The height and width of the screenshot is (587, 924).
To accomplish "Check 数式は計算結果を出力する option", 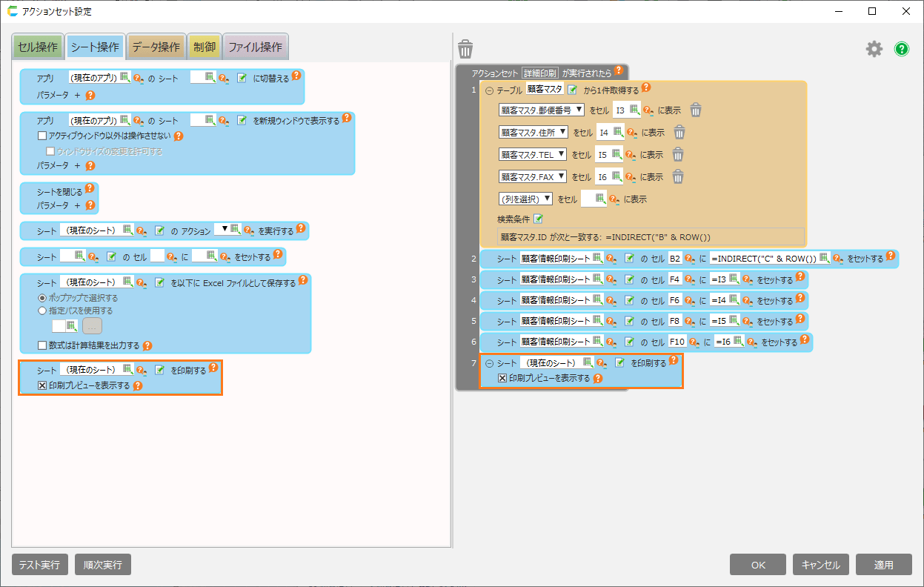I will click(42, 345).
